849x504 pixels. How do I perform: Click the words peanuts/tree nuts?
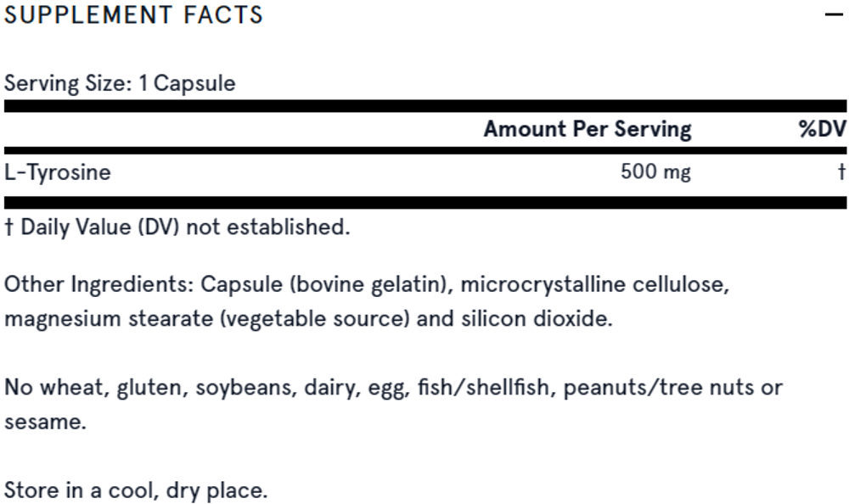click(x=659, y=388)
